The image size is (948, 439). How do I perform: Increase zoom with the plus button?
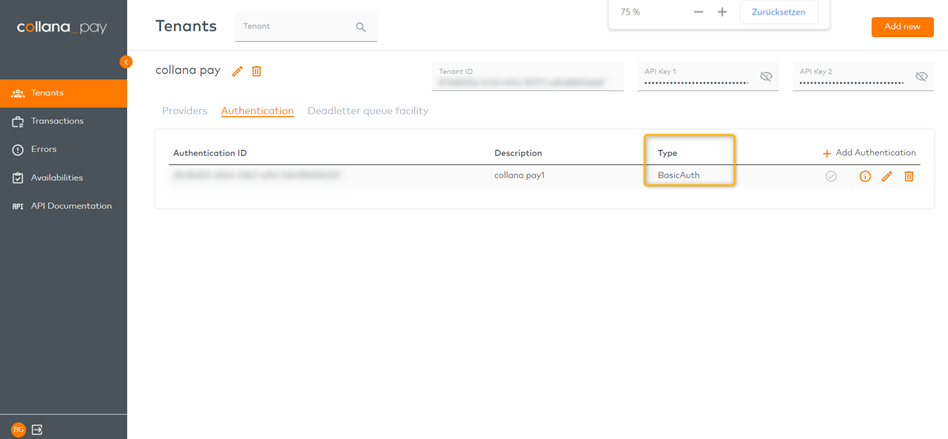coord(722,12)
